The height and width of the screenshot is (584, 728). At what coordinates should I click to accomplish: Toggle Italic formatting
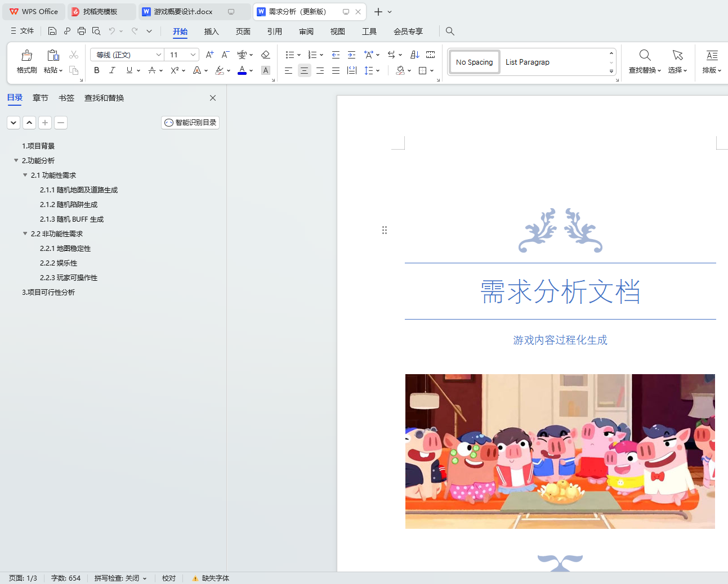[x=113, y=70]
